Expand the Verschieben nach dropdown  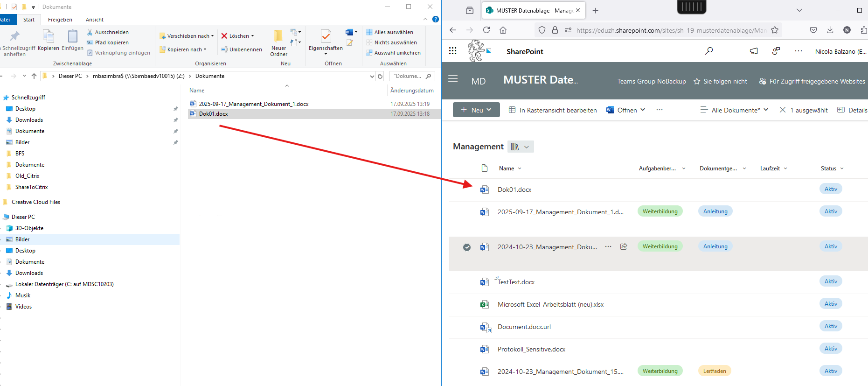tap(187, 36)
